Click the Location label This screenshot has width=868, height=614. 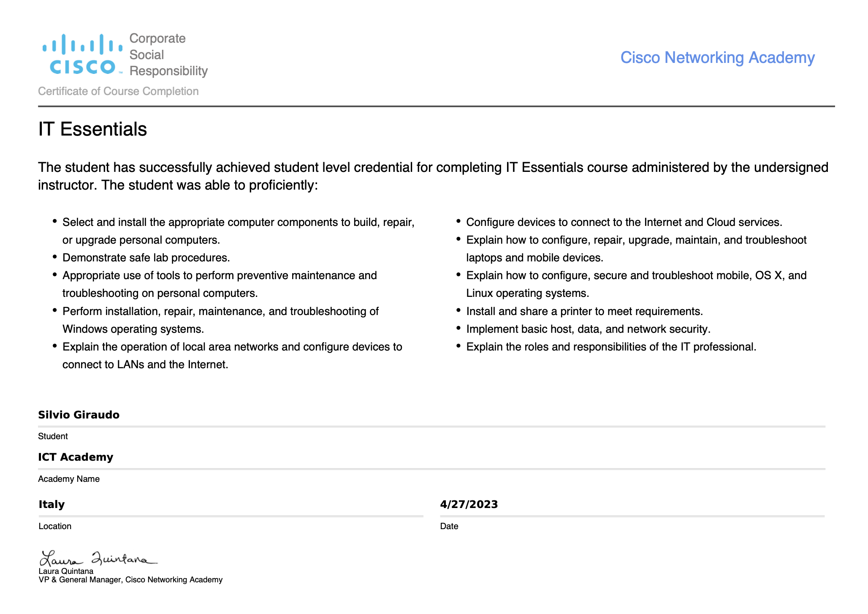coord(55,526)
